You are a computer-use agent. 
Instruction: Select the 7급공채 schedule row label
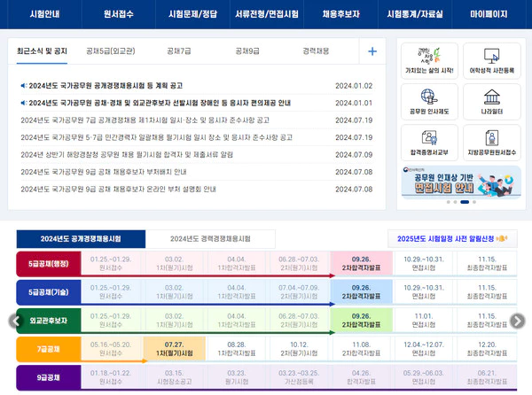[x=48, y=351]
